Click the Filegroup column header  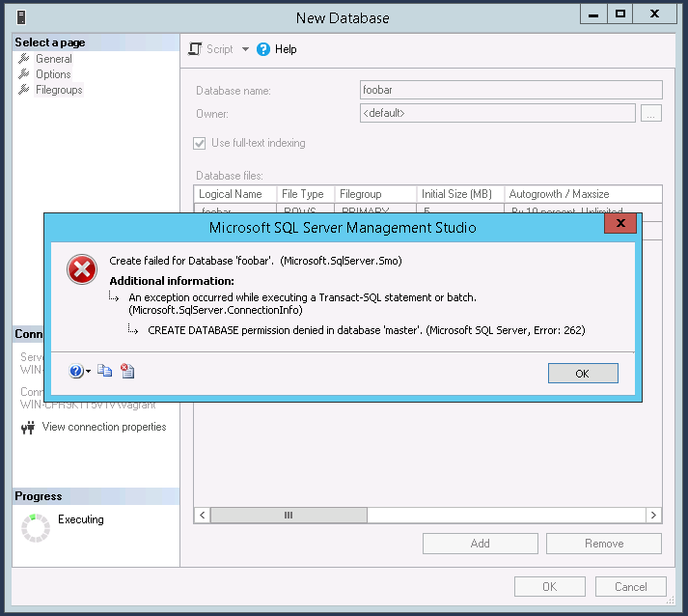coord(375,194)
